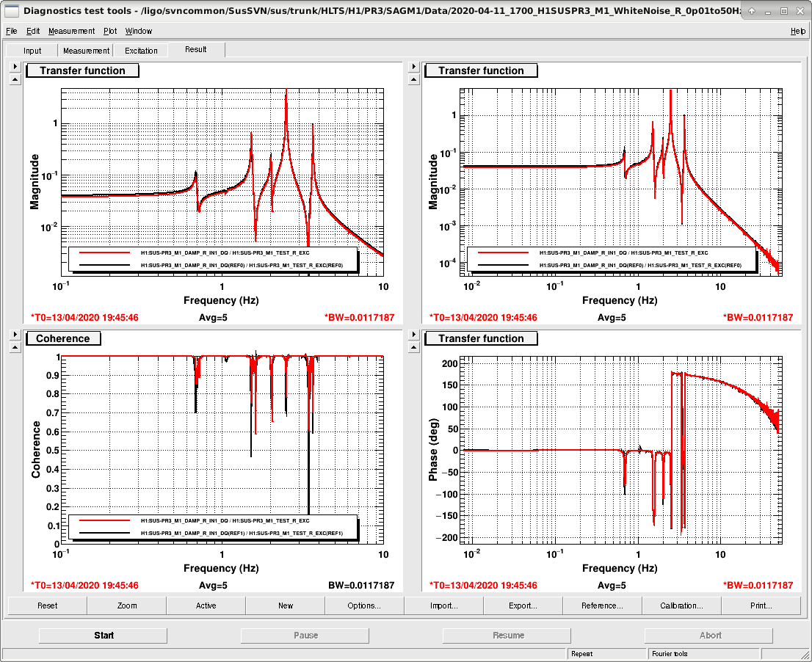The image size is (812, 662).
Task: Switch to the Excitation tab
Action: point(141,51)
